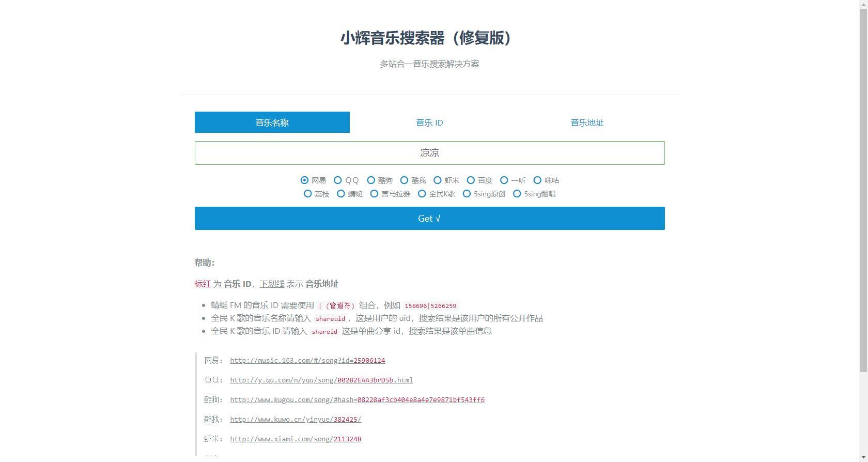Select the 酷狗 radio option
This screenshot has width=868, height=462.
(x=371, y=180)
